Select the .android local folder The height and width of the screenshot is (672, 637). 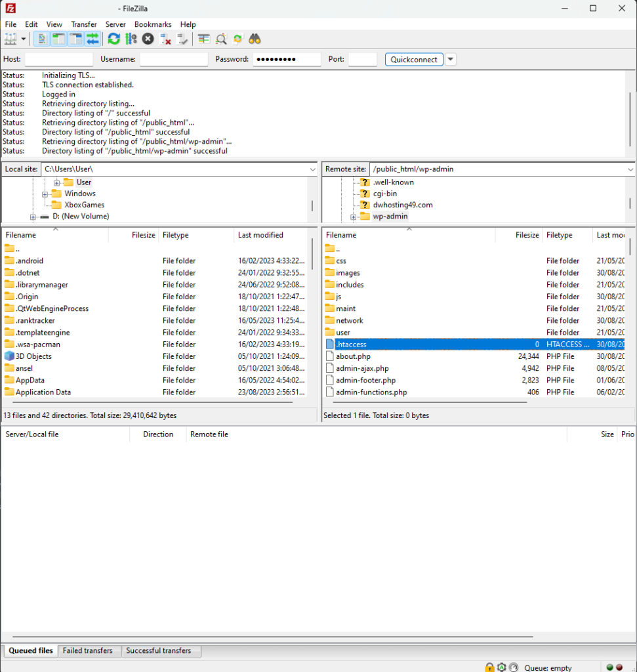coord(155,261)
